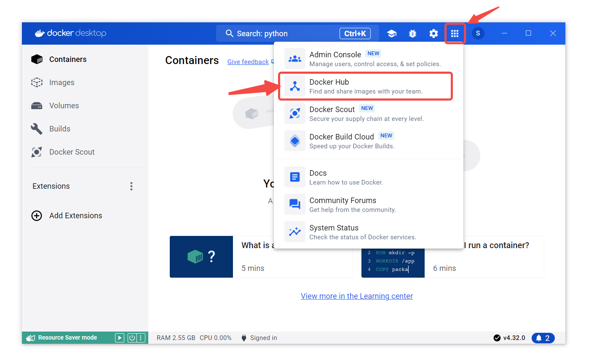Open Settings gear icon in header

tap(433, 34)
